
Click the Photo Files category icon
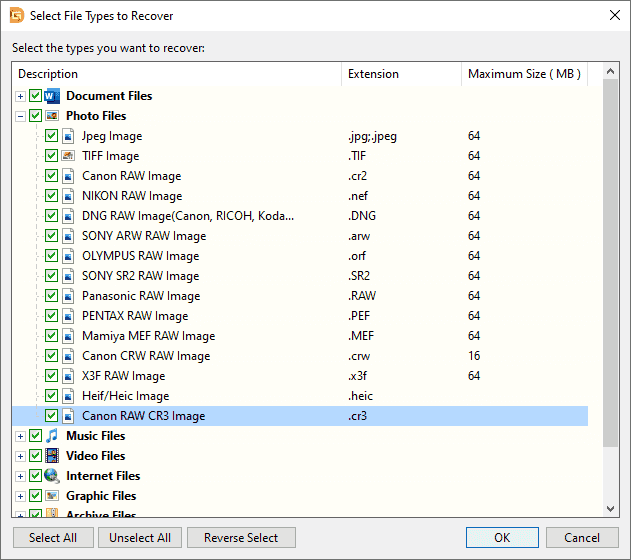click(52, 116)
